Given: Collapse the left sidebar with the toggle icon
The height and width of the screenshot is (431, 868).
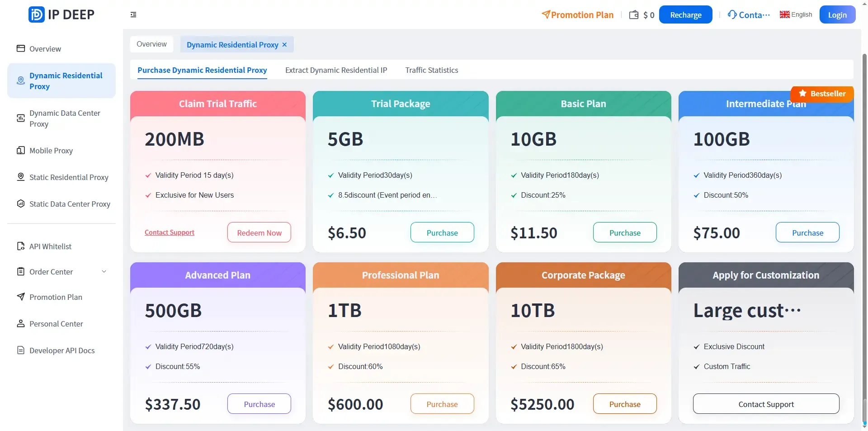Looking at the screenshot, I should [x=133, y=14].
